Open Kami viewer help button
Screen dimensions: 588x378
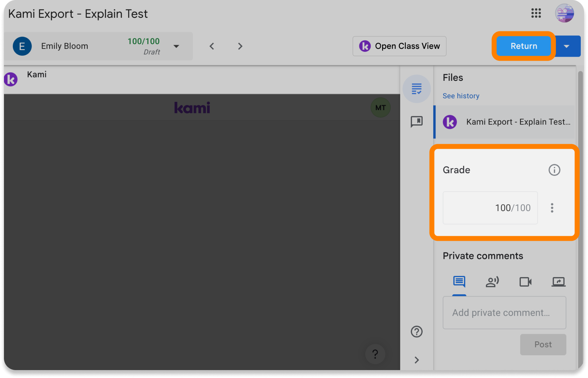click(375, 354)
